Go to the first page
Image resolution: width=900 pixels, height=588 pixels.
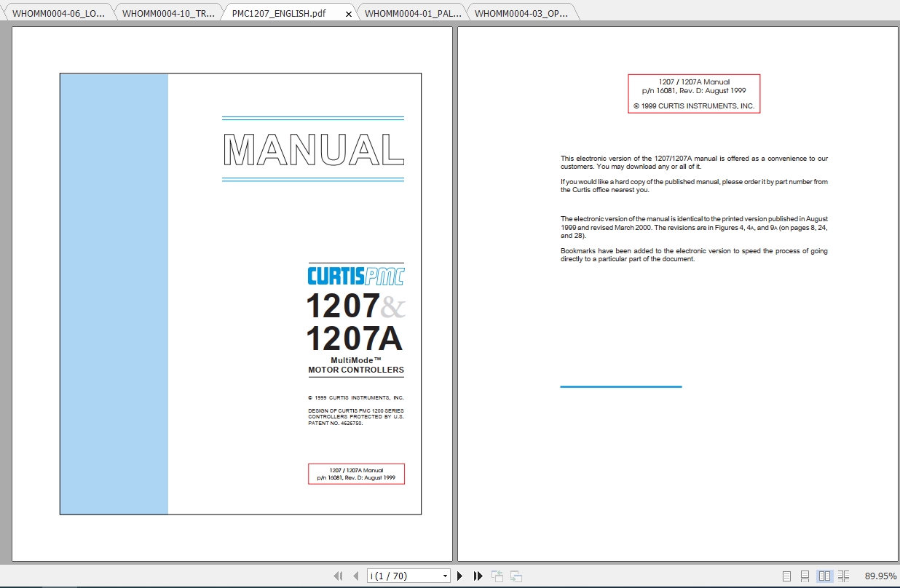point(338,576)
